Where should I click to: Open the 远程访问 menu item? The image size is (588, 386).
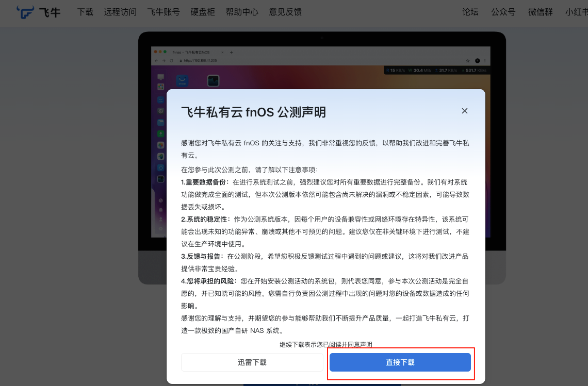[x=120, y=12]
